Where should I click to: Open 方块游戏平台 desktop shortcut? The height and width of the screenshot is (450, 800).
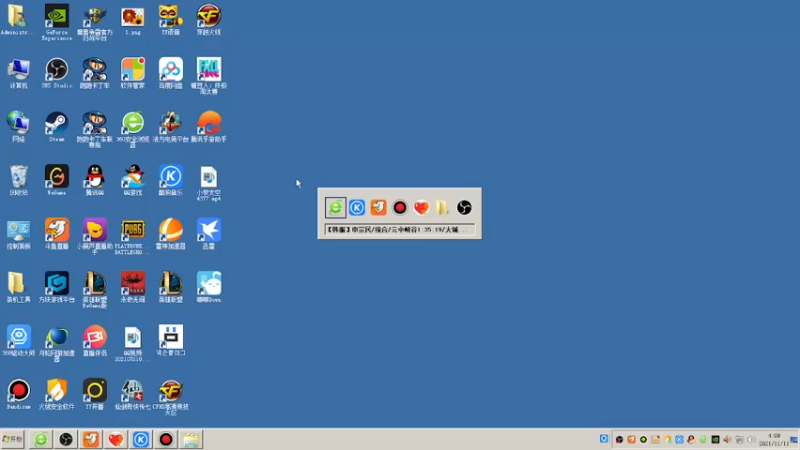(x=57, y=285)
